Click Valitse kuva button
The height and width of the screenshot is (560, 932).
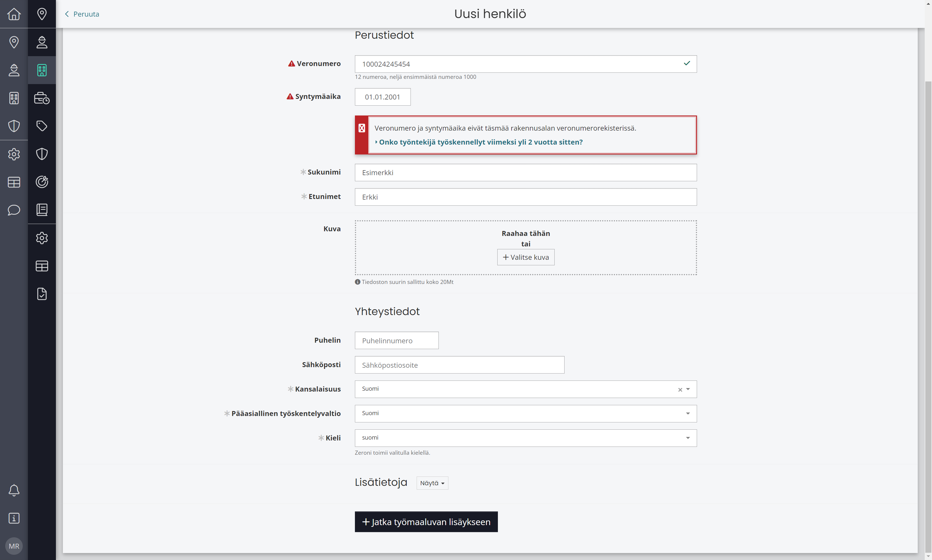[x=526, y=257]
